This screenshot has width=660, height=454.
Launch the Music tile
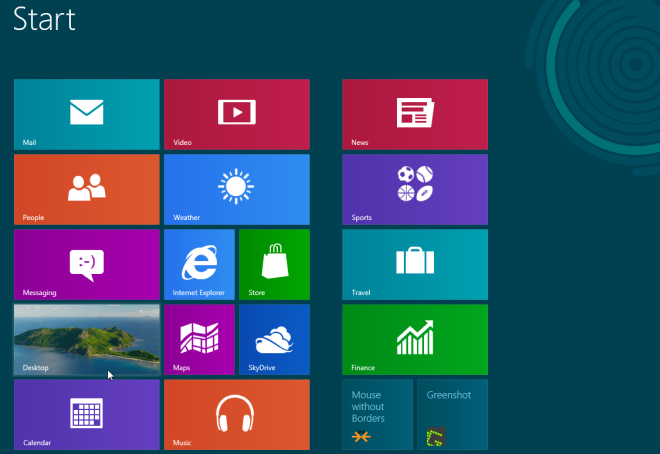(x=237, y=414)
